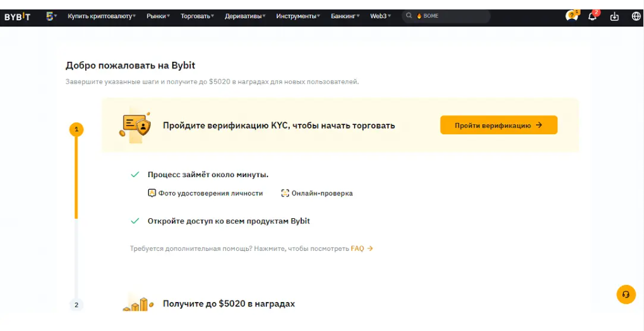Expand the Инструменты menu
The height and width of the screenshot is (331, 644).
pos(298,16)
